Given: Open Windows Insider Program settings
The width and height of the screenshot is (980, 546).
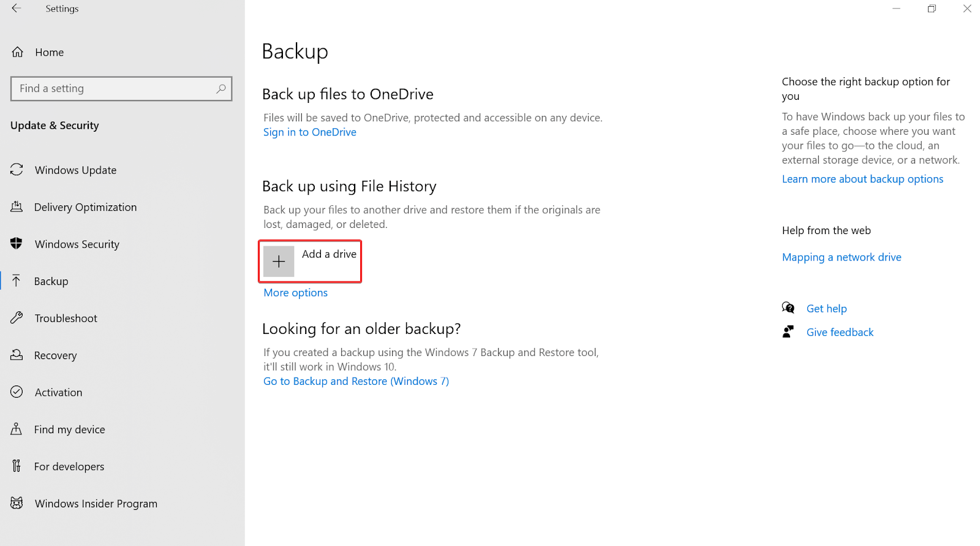Looking at the screenshot, I should coord(96,504).
